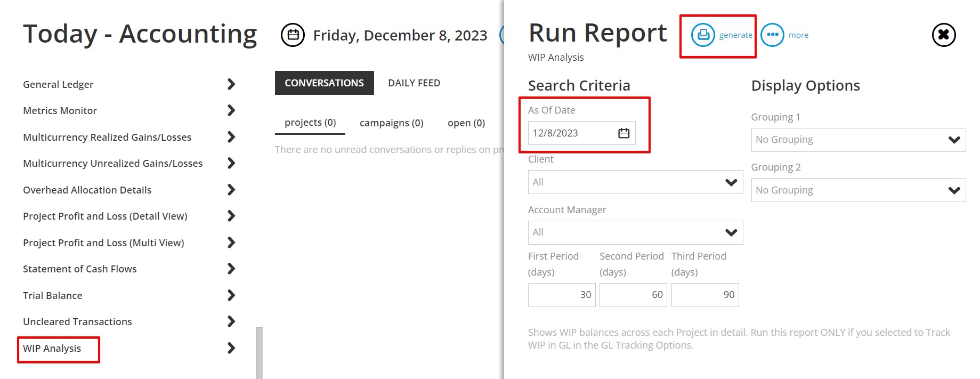Click Third Period days field showing 90

coord(705,295)
